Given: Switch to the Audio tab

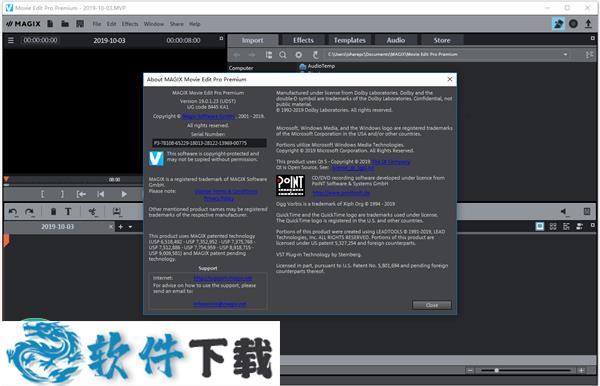Looking at the screenshot, I should 396,40.
